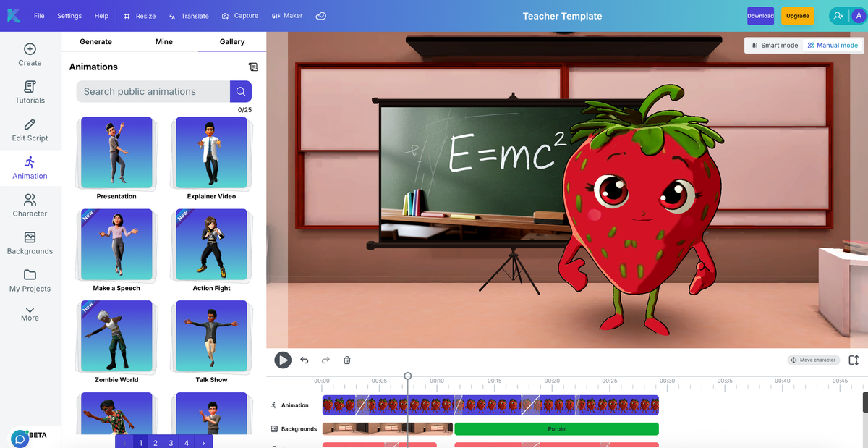
Task: Go to gallery page 1
Action: pos(140,442)
